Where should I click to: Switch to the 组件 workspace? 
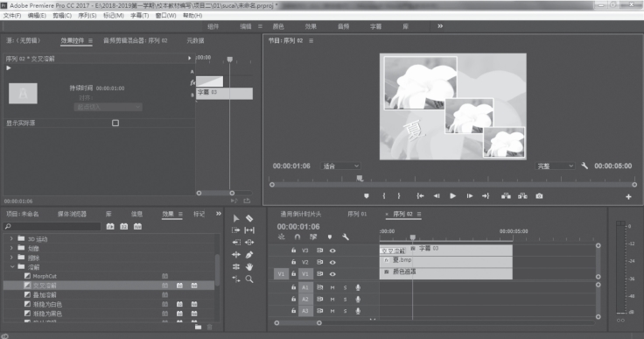click(213, 26)
